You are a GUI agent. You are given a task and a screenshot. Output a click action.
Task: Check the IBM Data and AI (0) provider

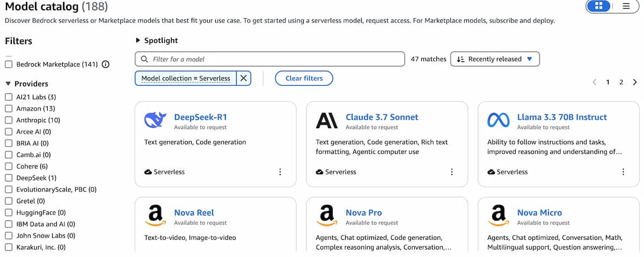click(9, 224)
